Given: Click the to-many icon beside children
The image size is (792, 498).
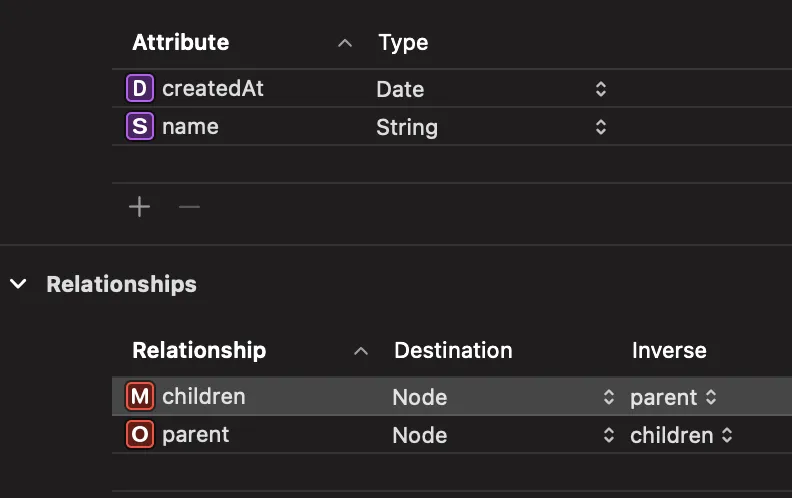Looking at the screenshot, I should [x=141, y=397].
